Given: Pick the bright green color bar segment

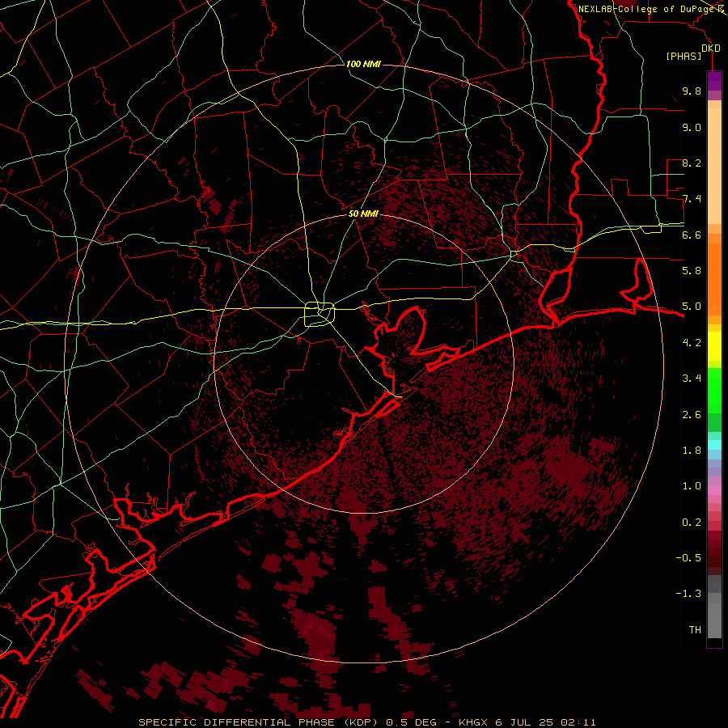Looking at the screenshot, I should (714, 390).
